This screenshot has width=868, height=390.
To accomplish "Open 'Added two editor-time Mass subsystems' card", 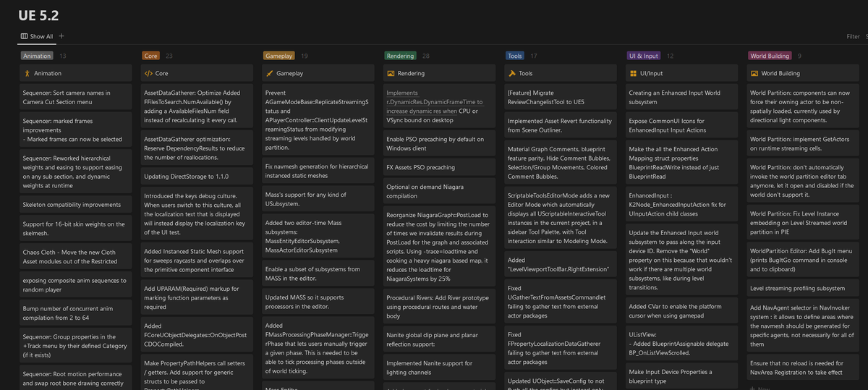I will [318, 237].
